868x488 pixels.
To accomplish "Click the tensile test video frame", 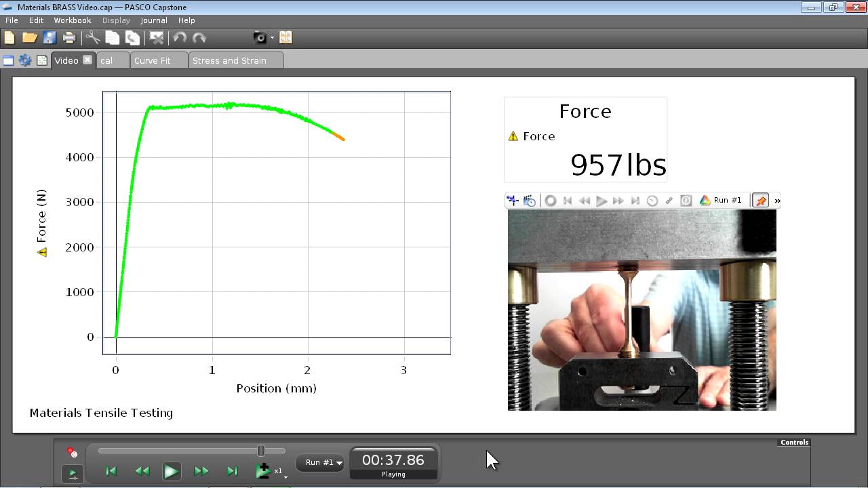I will tap(642, 310).
